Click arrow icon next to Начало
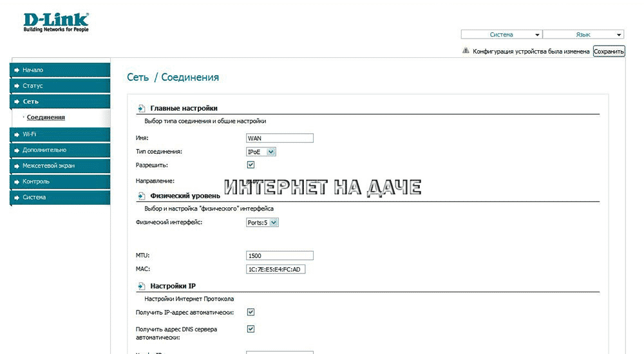Screen dimensions: 644x354 click(17, 70)
